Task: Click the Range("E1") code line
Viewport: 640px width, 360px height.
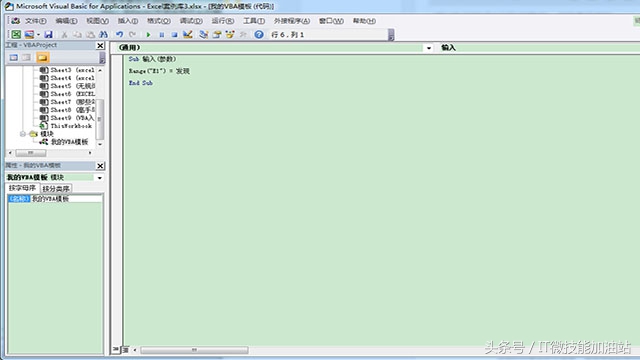Action: (159, 71)
